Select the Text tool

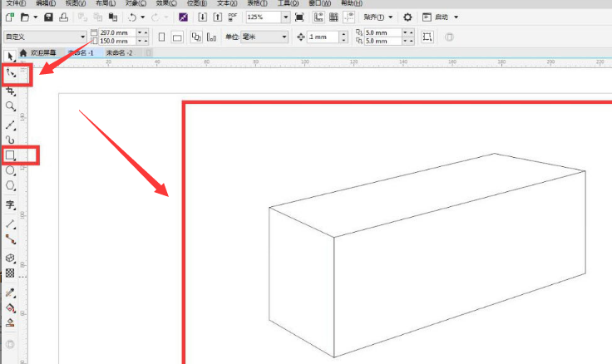tap(10, 204)
